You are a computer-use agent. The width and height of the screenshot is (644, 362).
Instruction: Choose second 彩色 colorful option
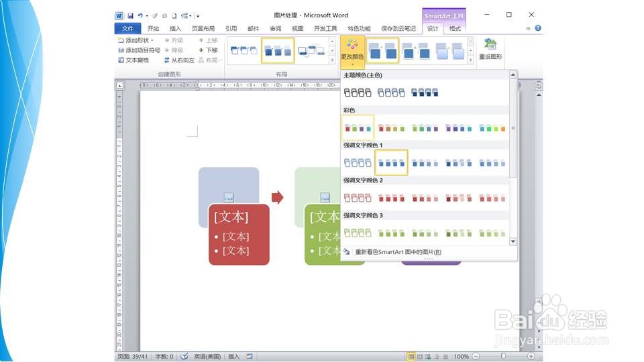[391, 127]
